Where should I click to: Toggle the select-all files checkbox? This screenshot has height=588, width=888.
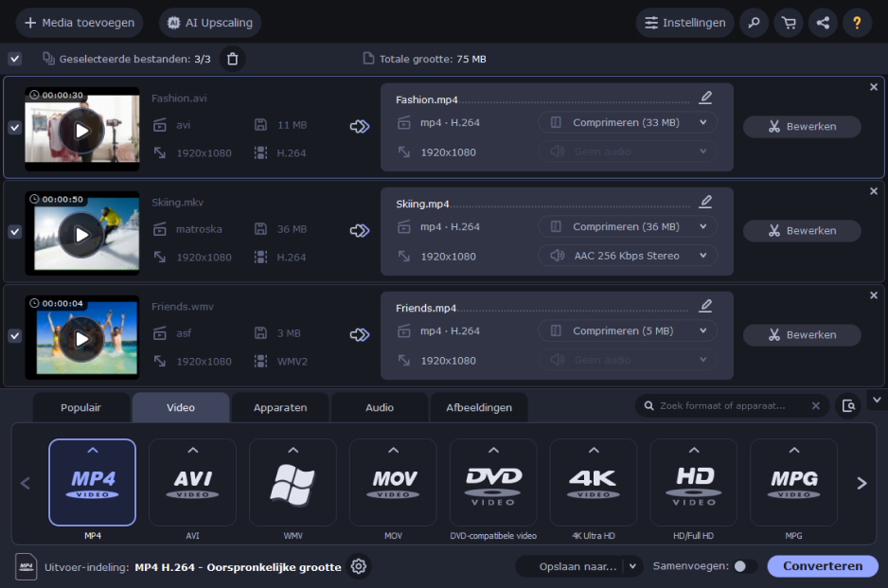tap(15, 59)
